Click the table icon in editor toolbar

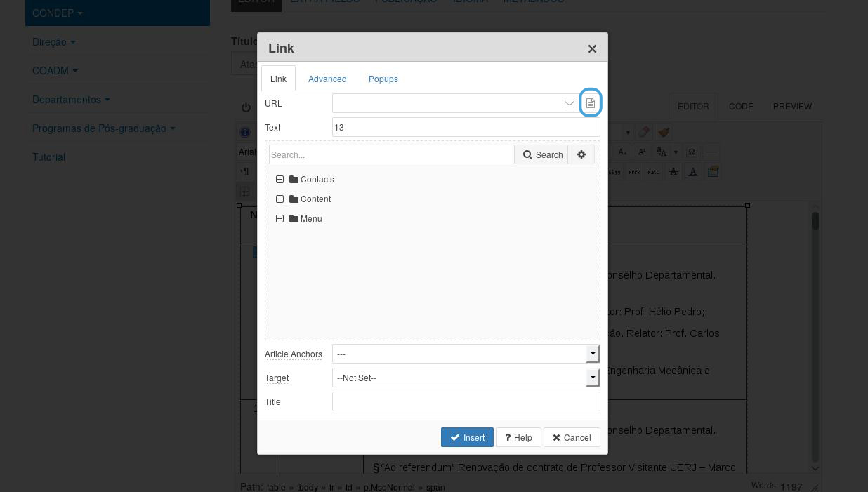pos(245,191)
